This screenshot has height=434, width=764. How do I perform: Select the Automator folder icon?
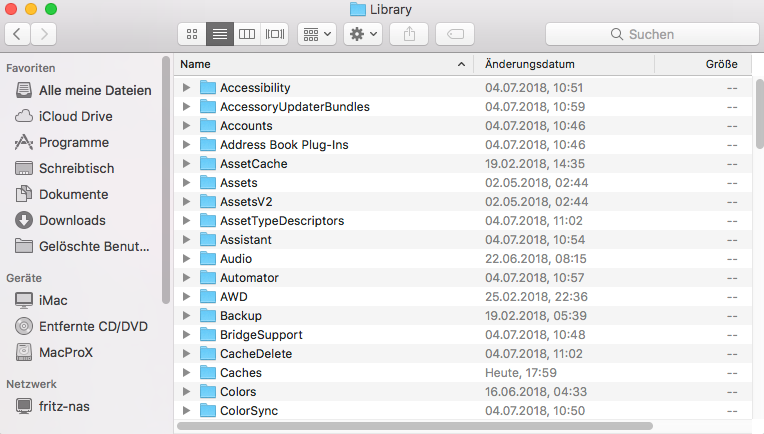(208, 278)
